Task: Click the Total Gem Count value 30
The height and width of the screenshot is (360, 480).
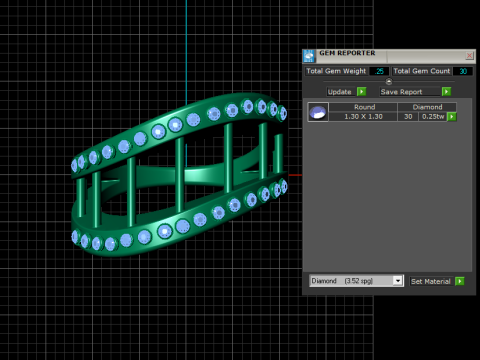Action: click(x=463, y=71)
